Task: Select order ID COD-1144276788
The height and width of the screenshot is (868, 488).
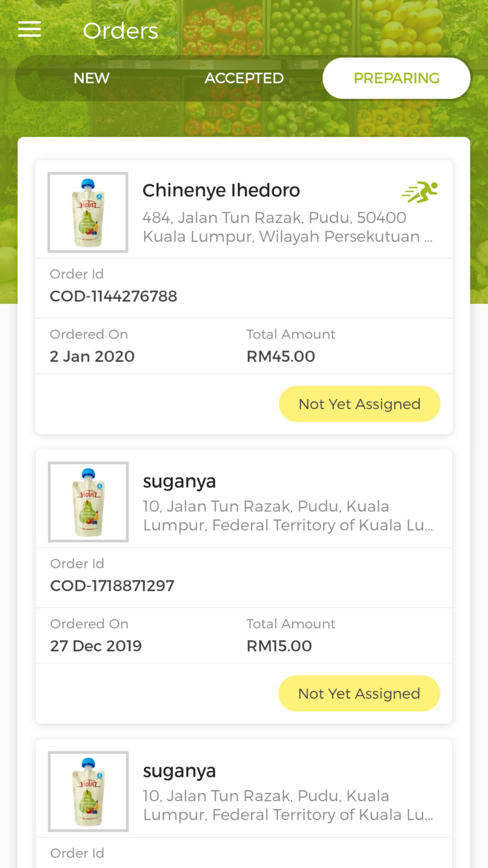Action: tap(113, 296)
